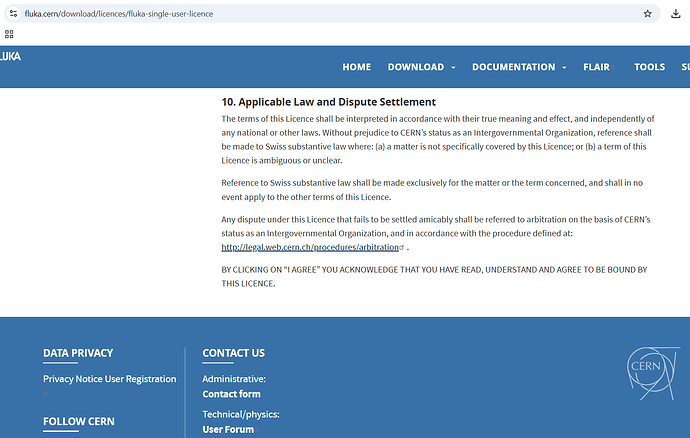Go to the HOME menu item

tap(356, 67)
